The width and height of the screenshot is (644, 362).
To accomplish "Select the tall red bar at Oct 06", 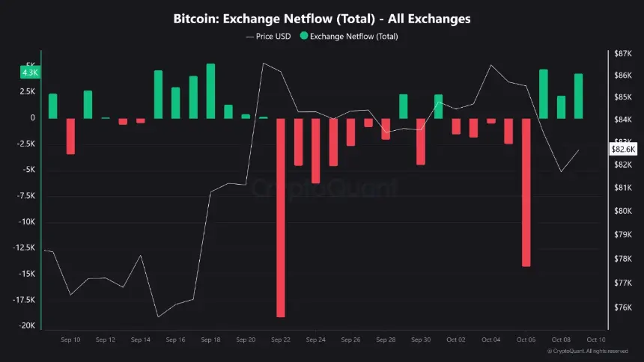I will [526, 192].
